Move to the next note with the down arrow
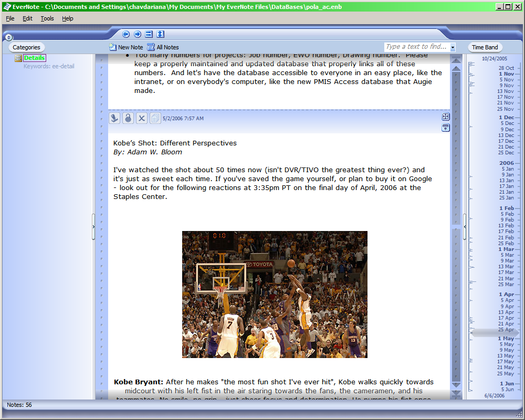525x420 pixels. coord(456,385)
